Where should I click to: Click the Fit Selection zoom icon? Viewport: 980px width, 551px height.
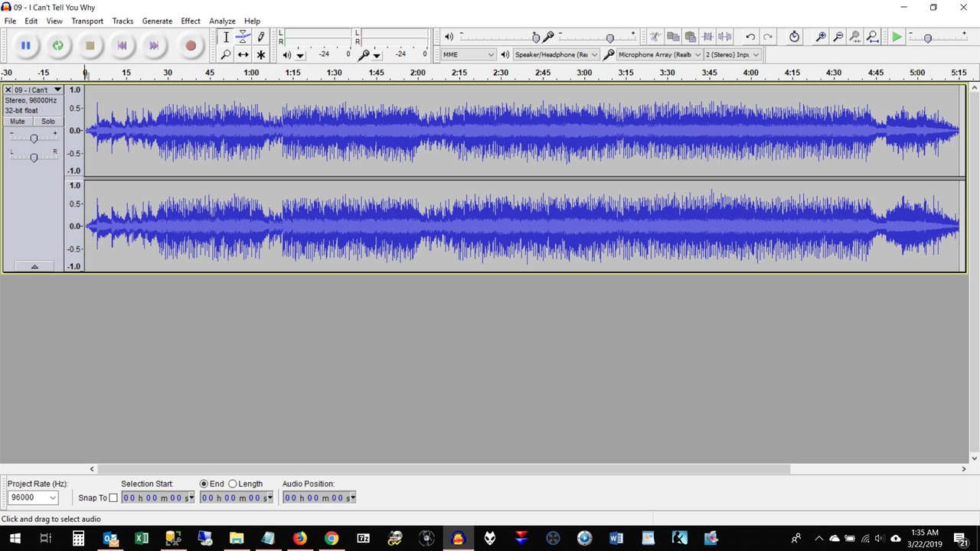pyautogui.click(x=855, y=37)
